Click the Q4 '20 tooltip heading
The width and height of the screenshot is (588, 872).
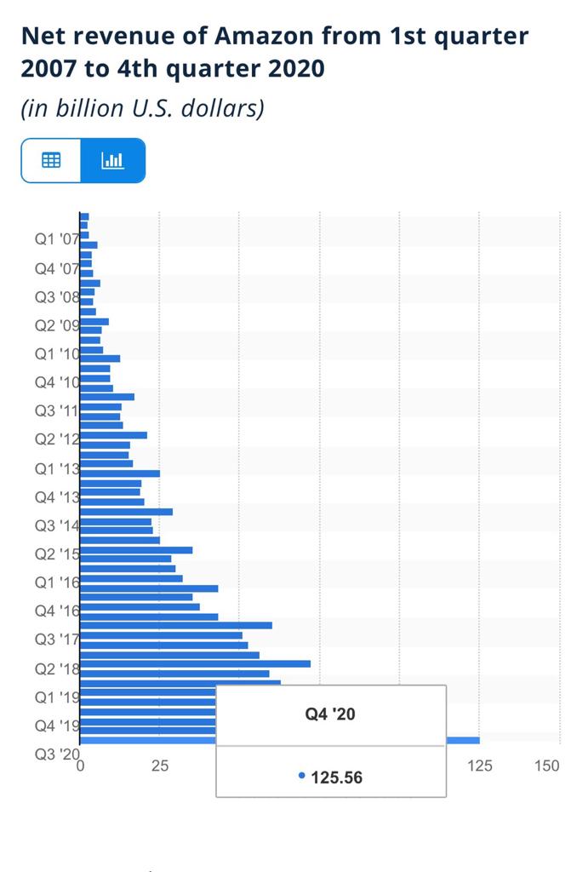330,714
